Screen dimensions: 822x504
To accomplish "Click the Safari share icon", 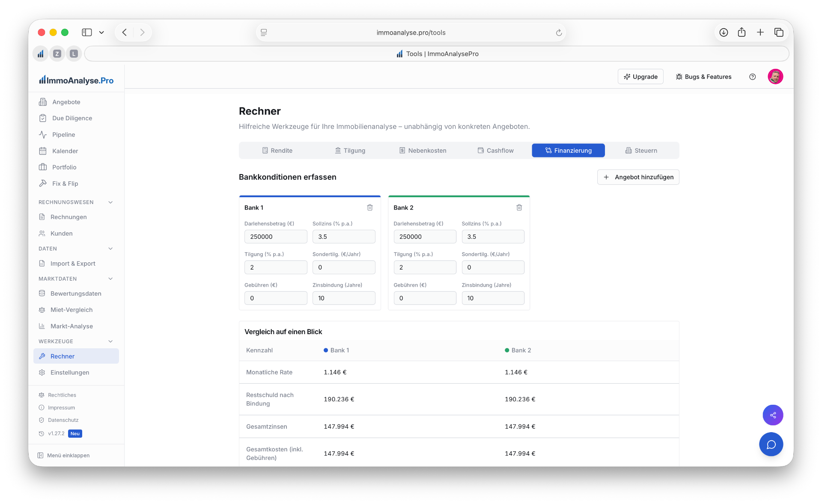I will 742,33.
